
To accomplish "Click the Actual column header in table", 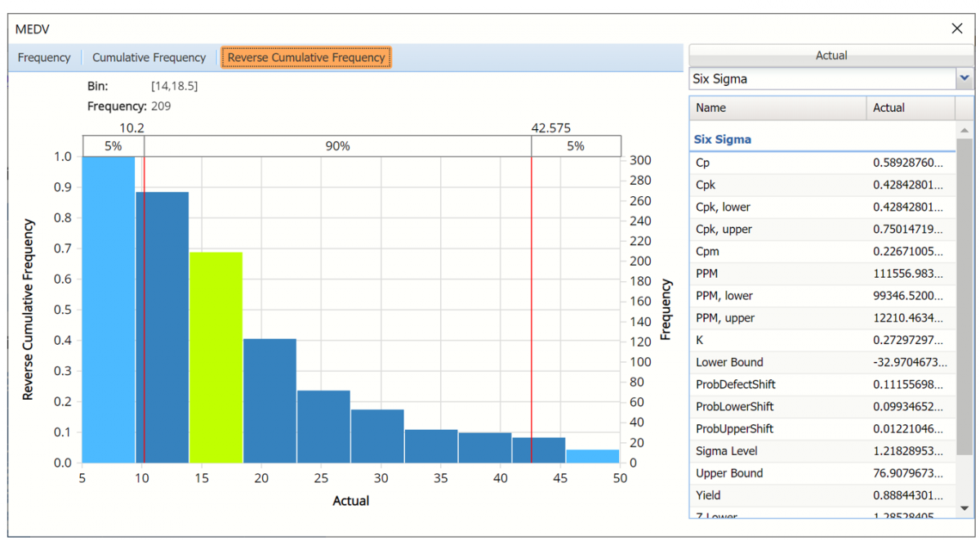I will [909, 108].
